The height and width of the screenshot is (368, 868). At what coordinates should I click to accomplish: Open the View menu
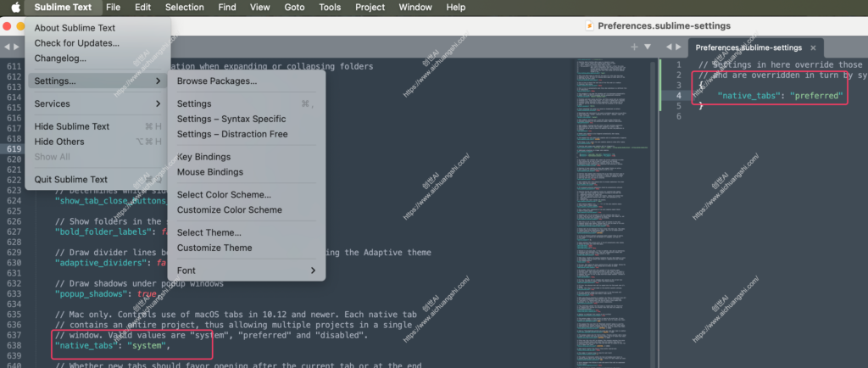click(260, 7)
